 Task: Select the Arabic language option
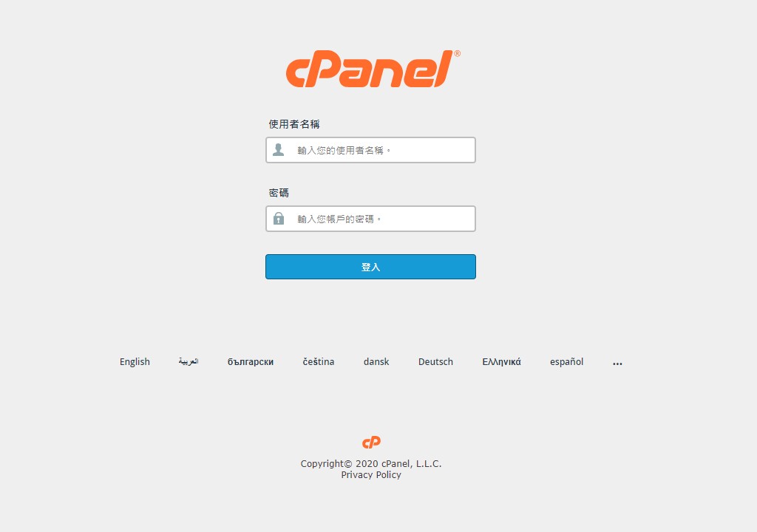pos(189,361)
